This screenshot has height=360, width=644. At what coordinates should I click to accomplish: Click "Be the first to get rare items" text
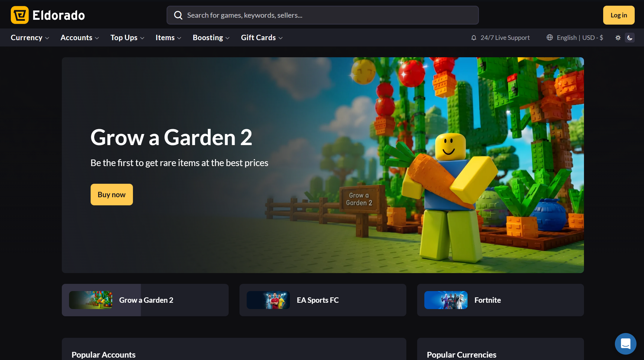(x=179, y=163)
